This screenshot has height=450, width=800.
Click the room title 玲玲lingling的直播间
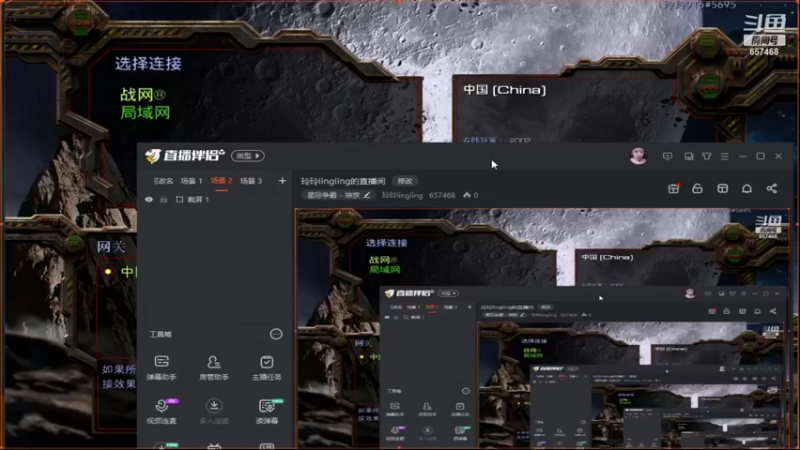(343, 181)
